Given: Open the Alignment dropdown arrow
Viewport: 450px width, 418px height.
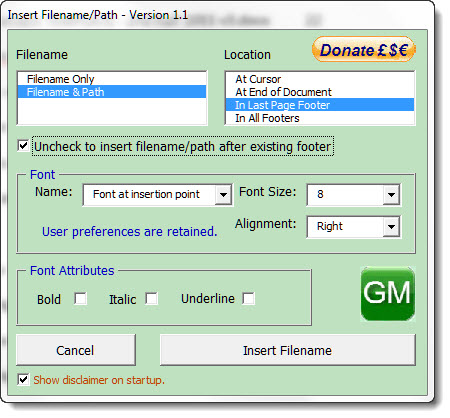Looking at the screenshot, I should coord(391,227).
